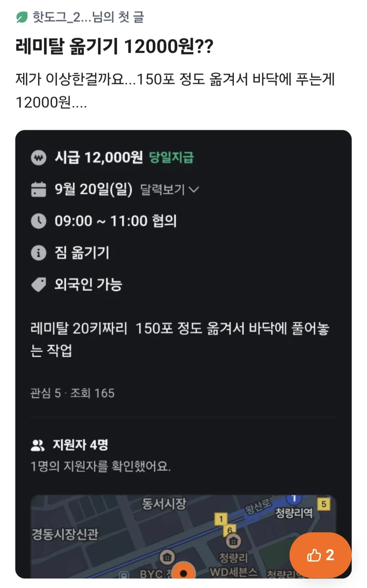Open the post title 레미탈 옮기기 12000원
This screenshot has width=367, height=588.
click(x=114, y=47)
